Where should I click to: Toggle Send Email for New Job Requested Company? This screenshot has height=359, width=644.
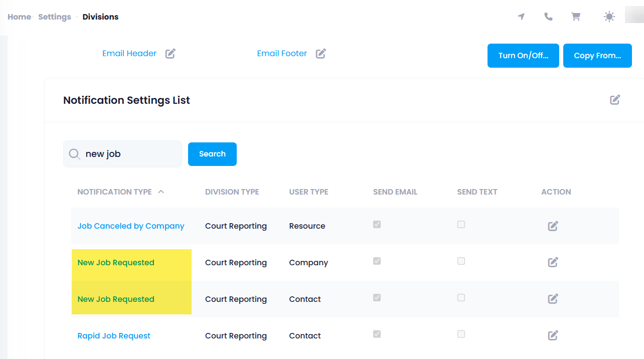377,261
